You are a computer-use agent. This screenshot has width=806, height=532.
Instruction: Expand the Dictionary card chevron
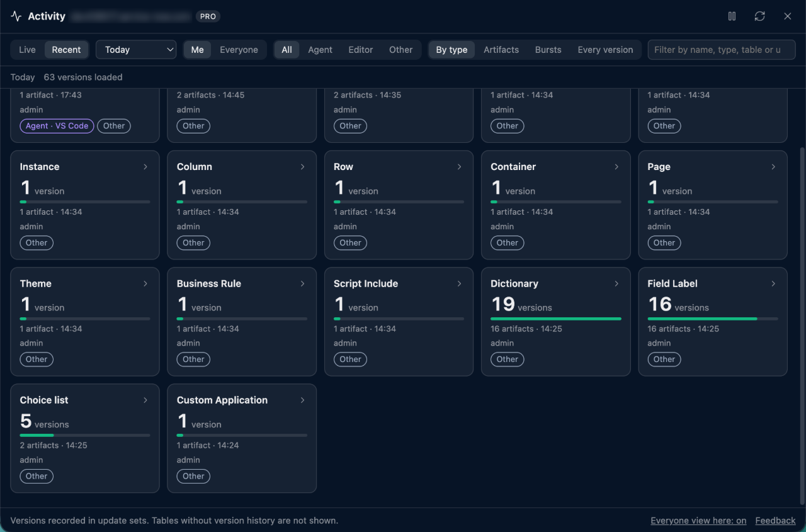(616, 283)
